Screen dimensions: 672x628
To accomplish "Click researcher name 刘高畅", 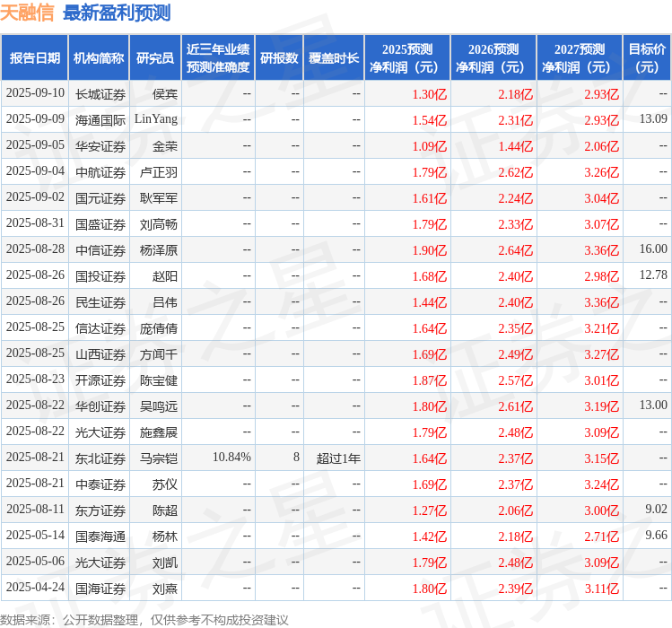I will (159, 224).
